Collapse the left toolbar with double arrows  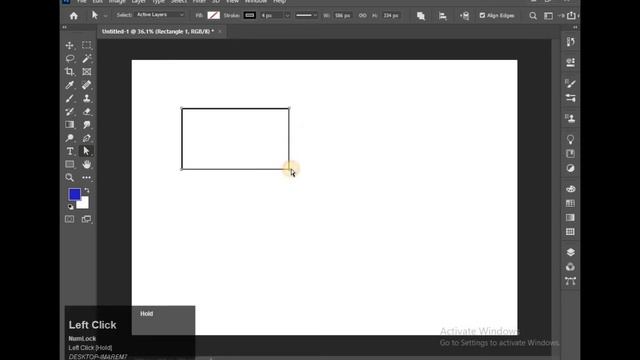click(64, 27)
